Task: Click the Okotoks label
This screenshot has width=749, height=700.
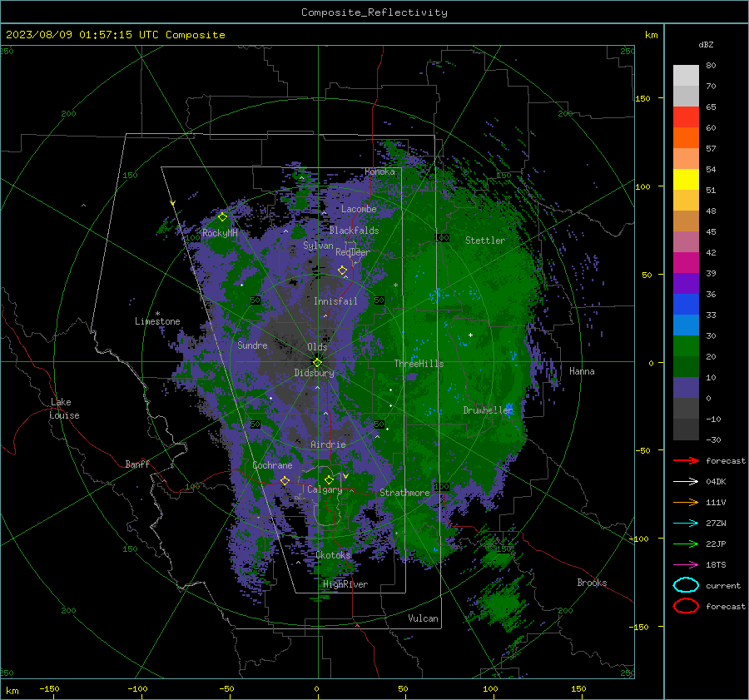Action: 333,555
